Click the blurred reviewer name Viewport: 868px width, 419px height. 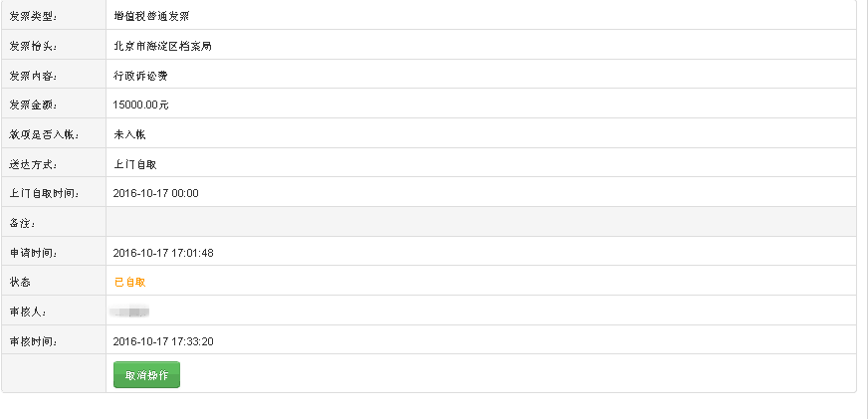(x=131, y=312)
